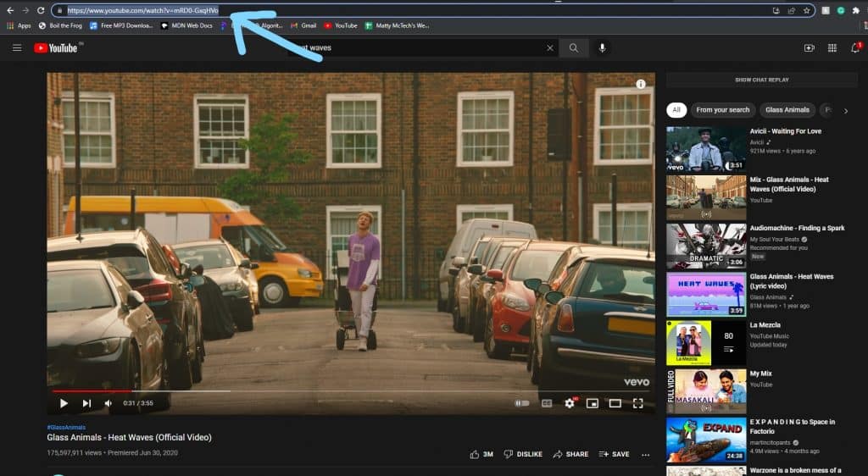Open the YouTube bookmark
The height and width of the screenshot is (476, 868).
(x=341, y=25)
